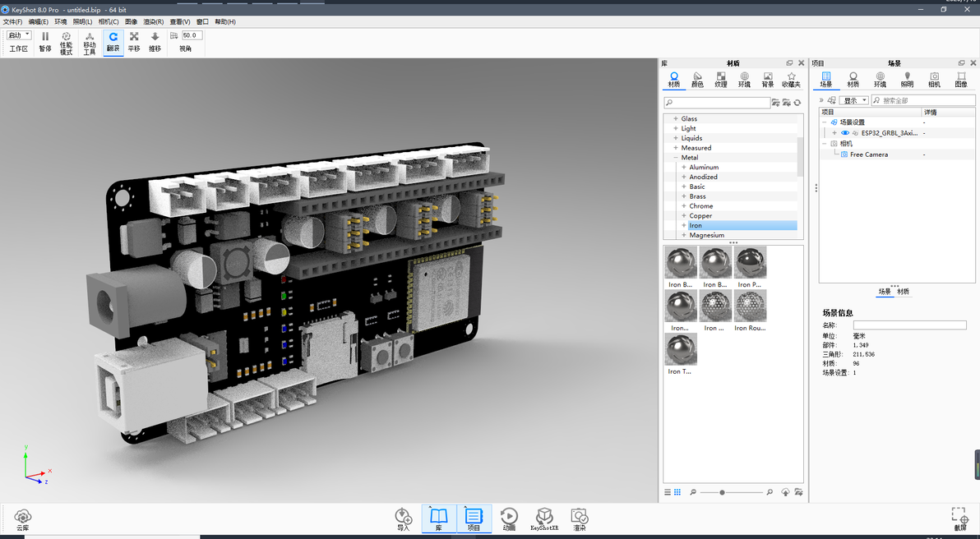Expand the Copper metal category

[684, 215]
